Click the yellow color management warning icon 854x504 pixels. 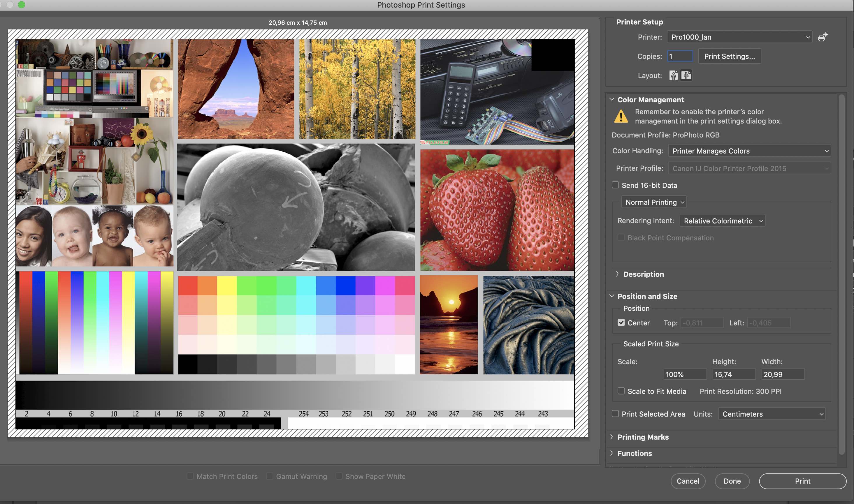click(x=621, y=117)
